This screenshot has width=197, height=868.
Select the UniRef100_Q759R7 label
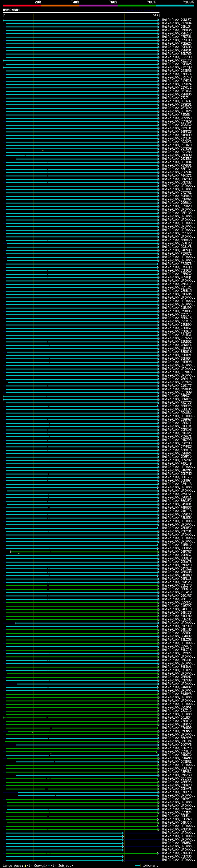(176, 653)
